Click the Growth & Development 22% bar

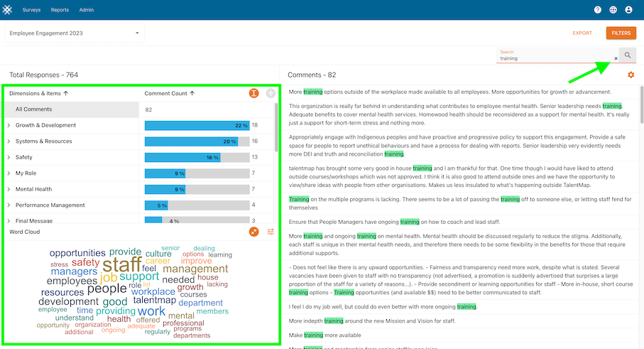pyautogui.click(x=197, y=125)
